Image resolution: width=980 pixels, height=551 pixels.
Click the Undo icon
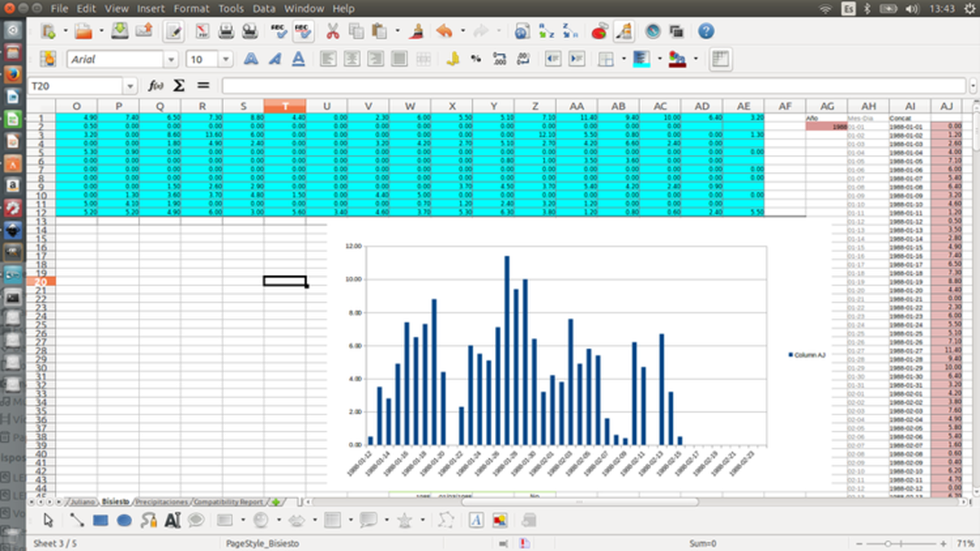(443, 31)
